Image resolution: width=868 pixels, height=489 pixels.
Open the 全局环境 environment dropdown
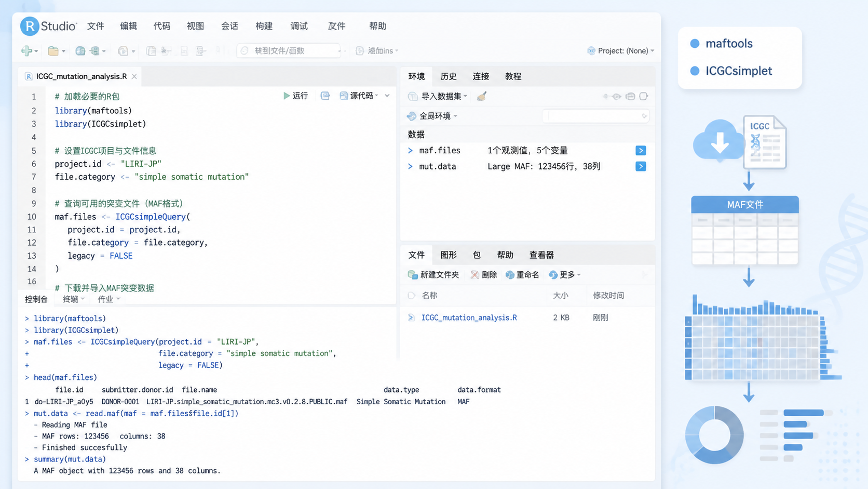coord(455,116)
